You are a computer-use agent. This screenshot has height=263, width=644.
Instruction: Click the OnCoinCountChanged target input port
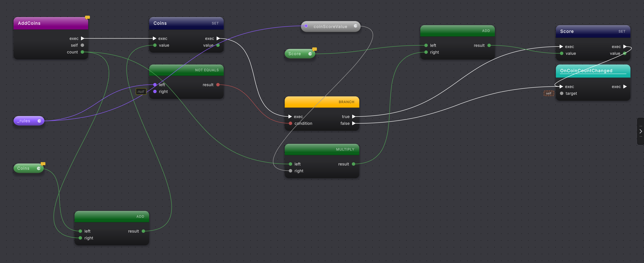pyautogui.click(x=561, y=93)
